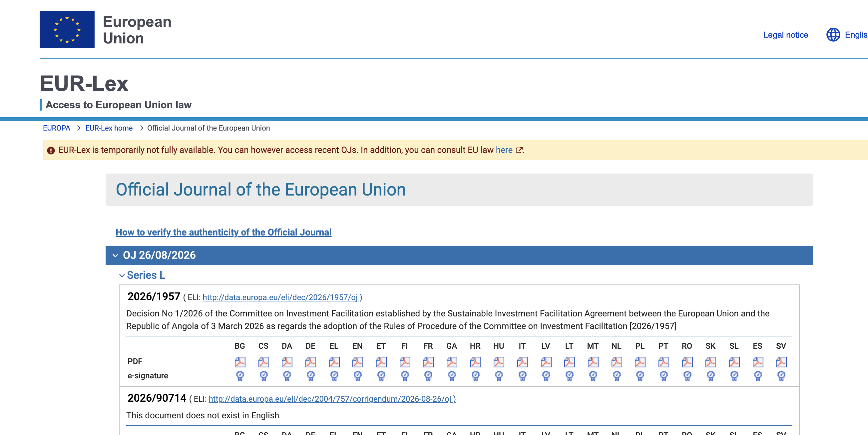The image size is (868, 435).
Task: Click the European Union flag logo
Action: 67,30
